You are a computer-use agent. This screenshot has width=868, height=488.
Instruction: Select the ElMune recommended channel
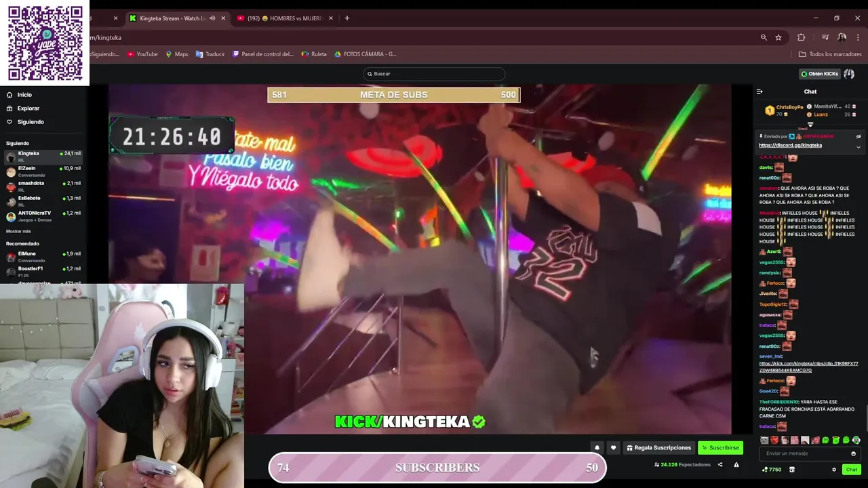click(x=43, y=257)
